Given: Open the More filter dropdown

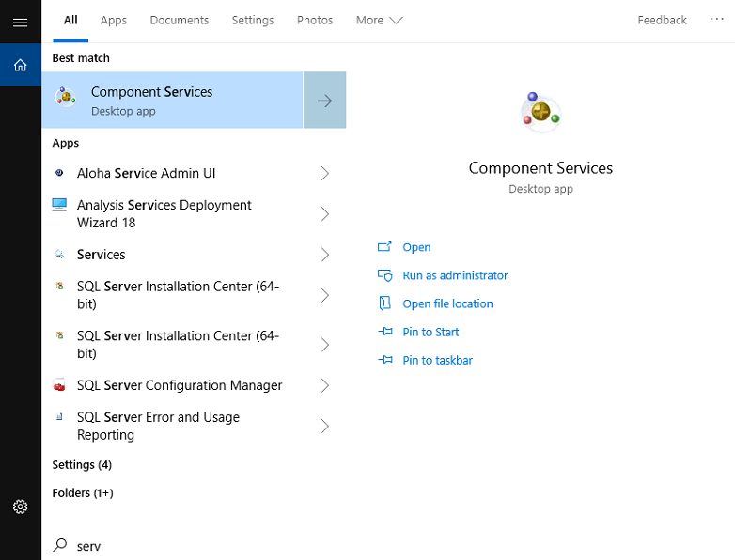Looking at the screenshot, I should (379, 20).
